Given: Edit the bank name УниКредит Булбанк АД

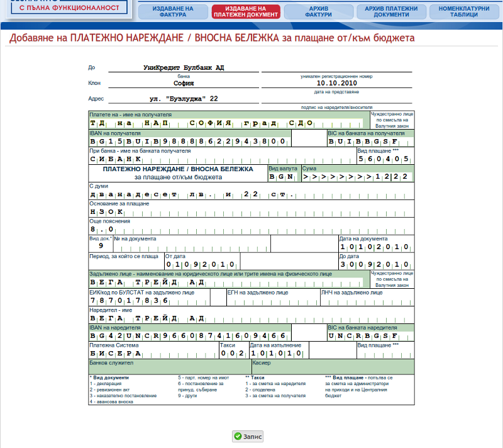Looking at the screenshot, I should (184, 68).
